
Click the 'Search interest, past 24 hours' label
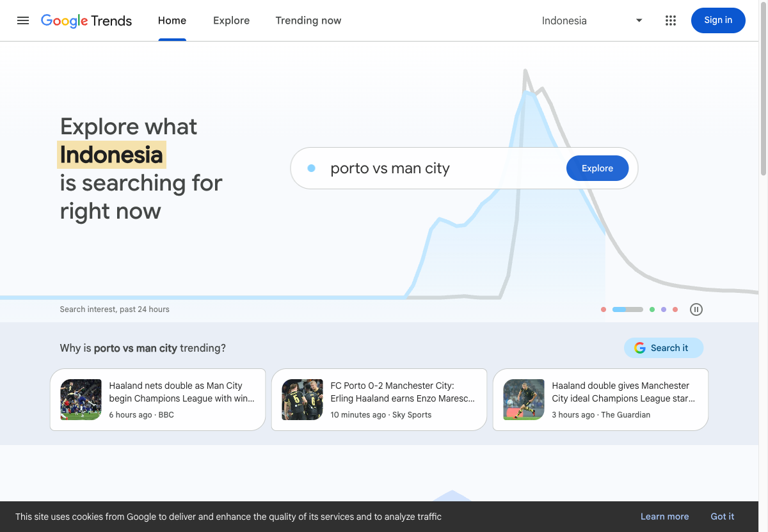pos(115,309)
